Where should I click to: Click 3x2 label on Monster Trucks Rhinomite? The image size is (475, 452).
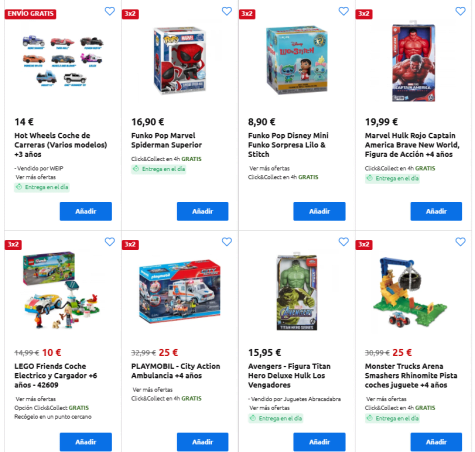tap(364, 245)
